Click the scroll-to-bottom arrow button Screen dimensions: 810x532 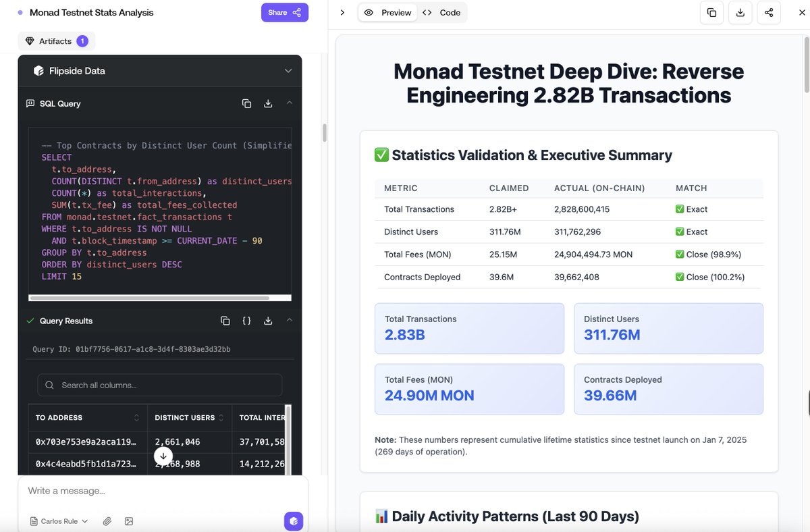coord(163,456)
